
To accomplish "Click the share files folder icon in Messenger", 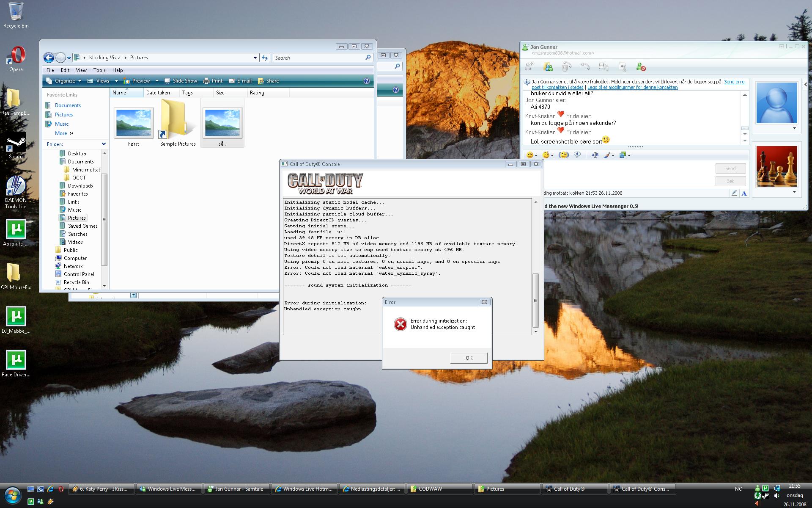I will click(548, 66).
